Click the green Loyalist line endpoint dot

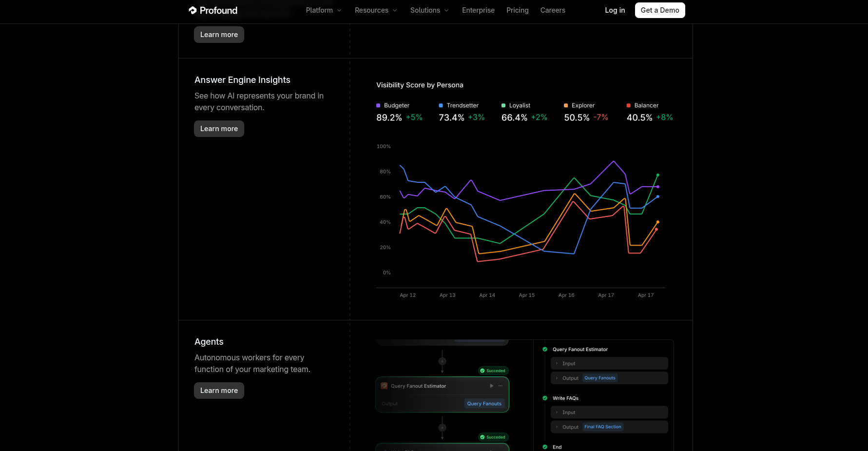tap(658, 175)
